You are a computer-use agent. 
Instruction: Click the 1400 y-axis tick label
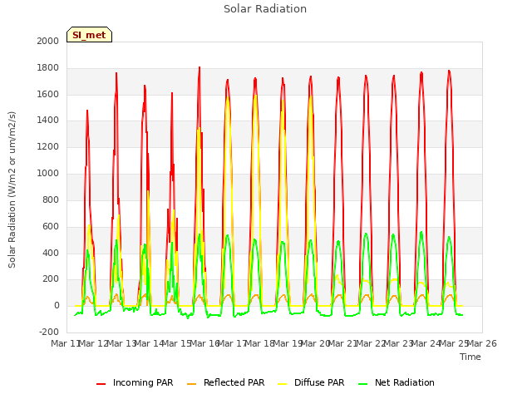coord(48,120)
